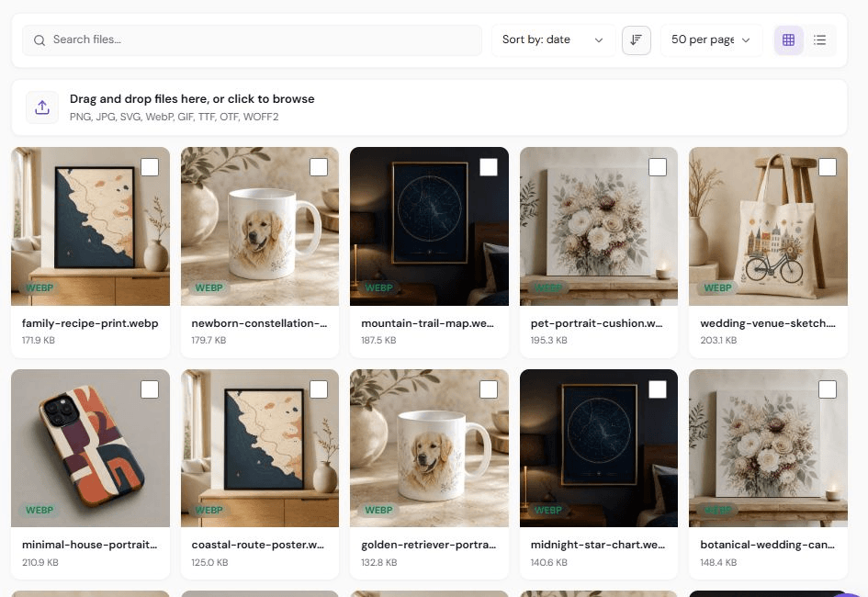Click the 125.0 KB file size

(209, 563)
